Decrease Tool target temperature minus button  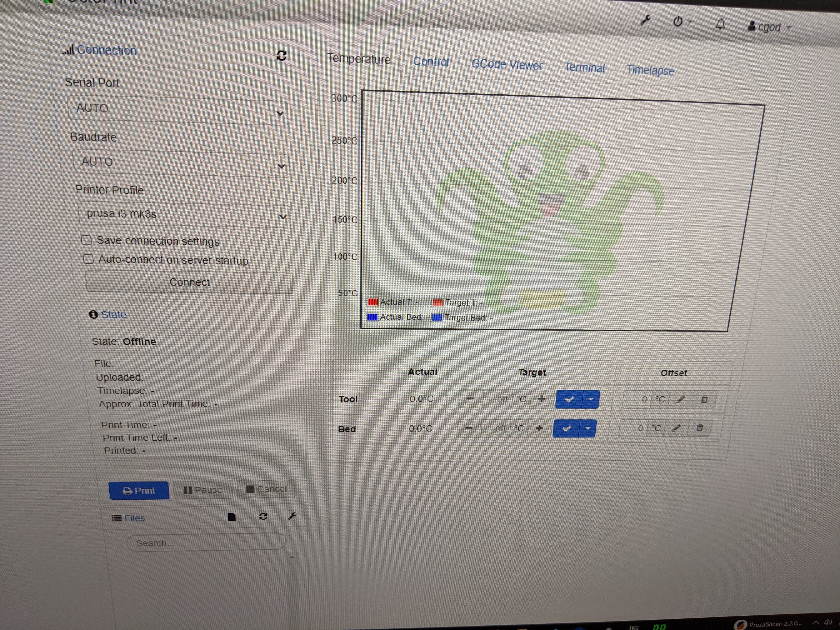point(470,399)
